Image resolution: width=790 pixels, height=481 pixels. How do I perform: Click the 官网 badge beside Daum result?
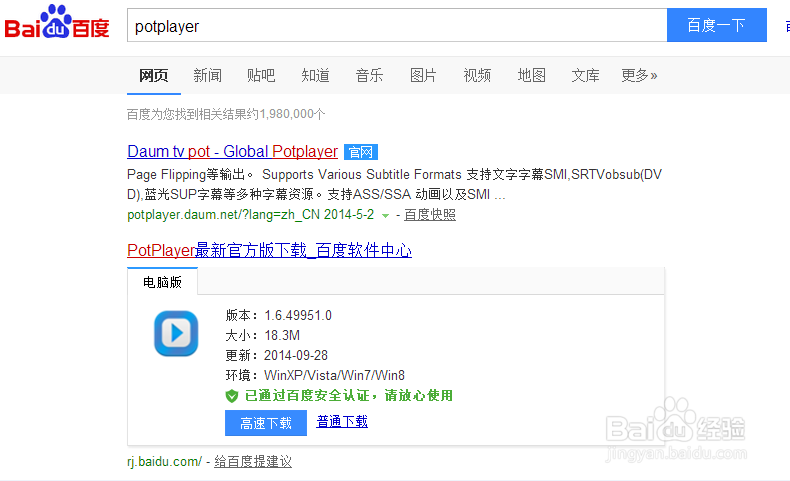[361, 152]
